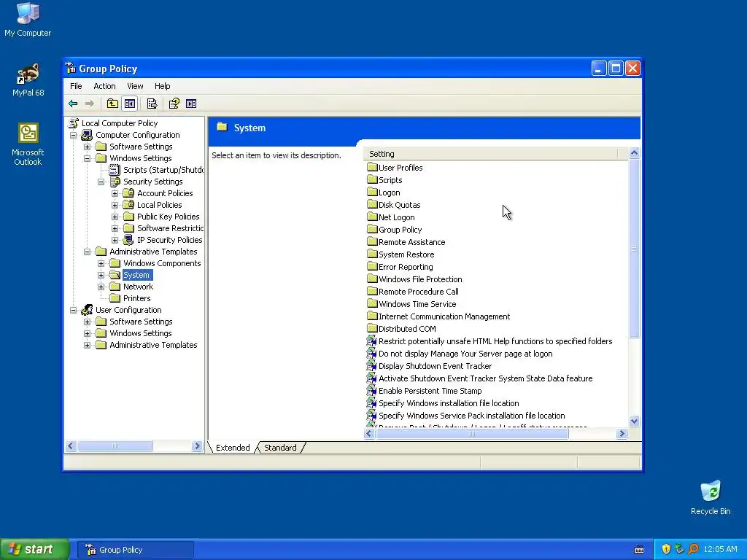
Task: Click the Computer Configuration icon in tree
Action: [87, 135]
